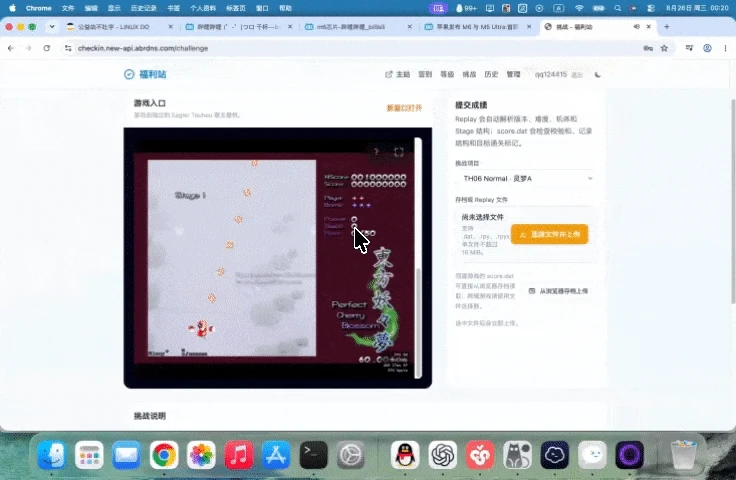Screen dimensions: 736x480
Task: Click the qq124415 username
Action: coord(551,74)
